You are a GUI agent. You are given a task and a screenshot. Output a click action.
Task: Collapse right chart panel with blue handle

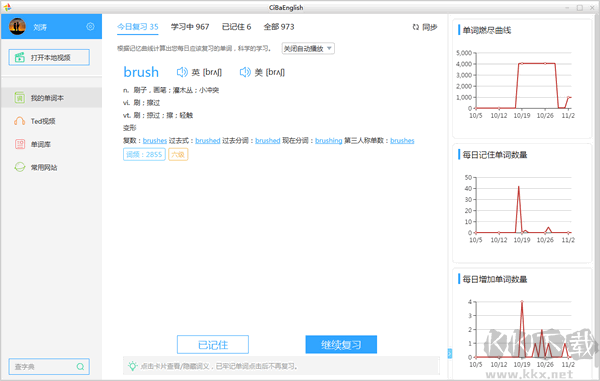pos(450,353)
